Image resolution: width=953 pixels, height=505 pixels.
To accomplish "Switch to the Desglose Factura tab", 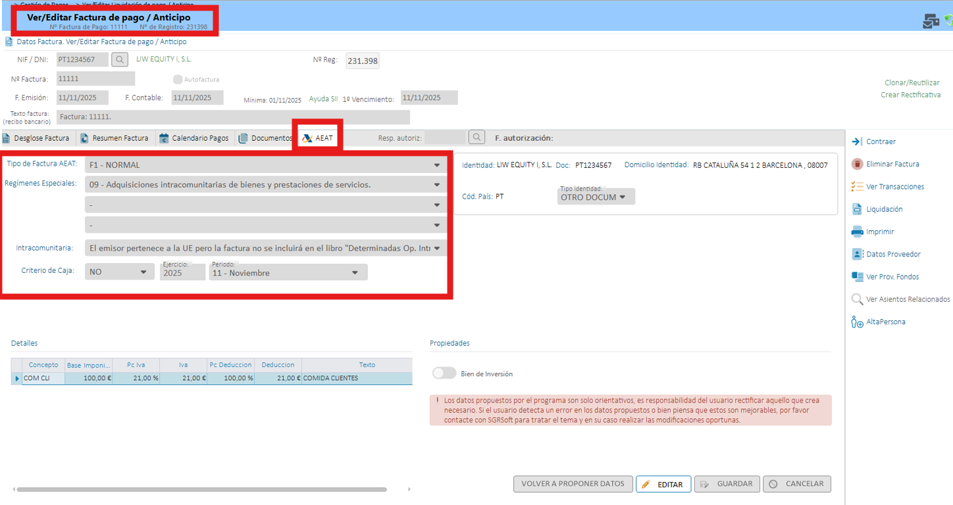I will (36, 138).
